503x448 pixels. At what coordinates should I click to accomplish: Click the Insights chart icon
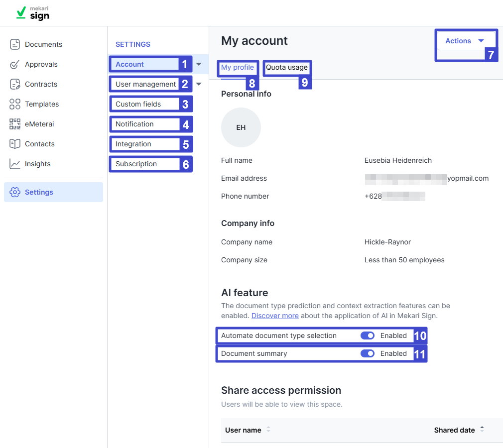click(15, 164)
